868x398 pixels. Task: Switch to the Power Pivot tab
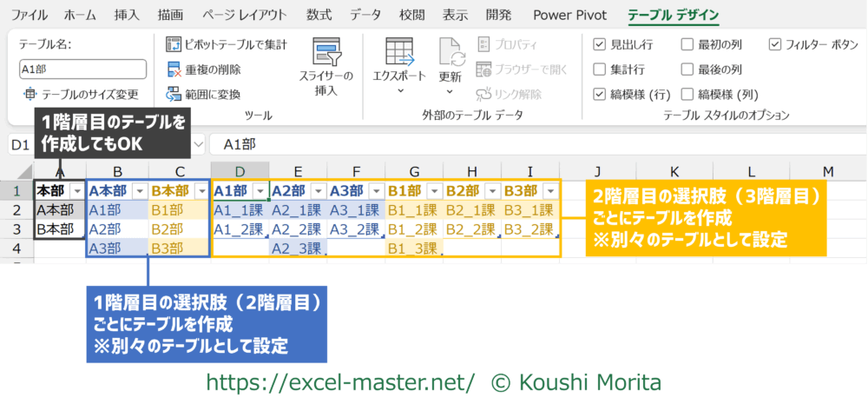569,15
